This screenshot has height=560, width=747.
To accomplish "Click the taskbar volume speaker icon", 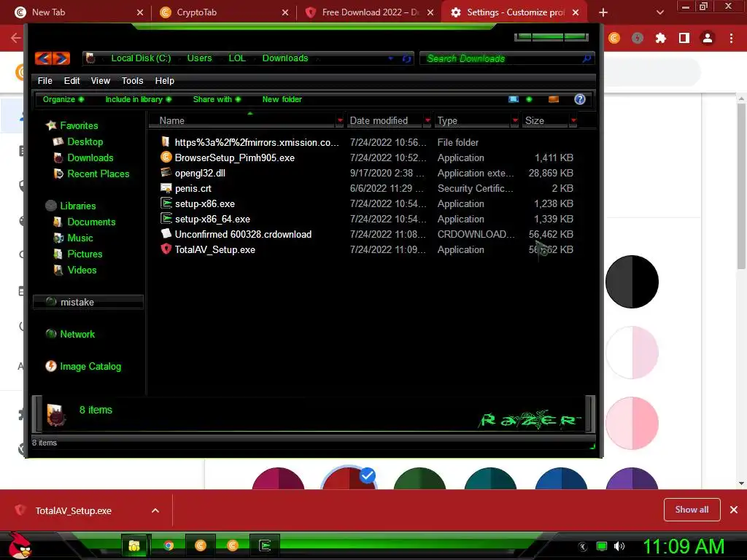I will pos(619,546).
